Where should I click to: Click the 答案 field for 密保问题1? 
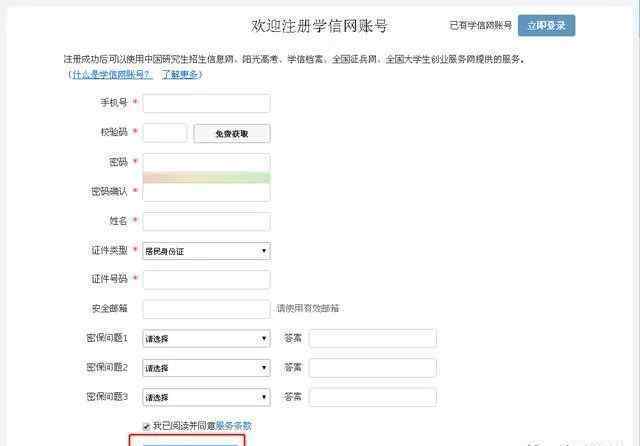coord(372,339)
